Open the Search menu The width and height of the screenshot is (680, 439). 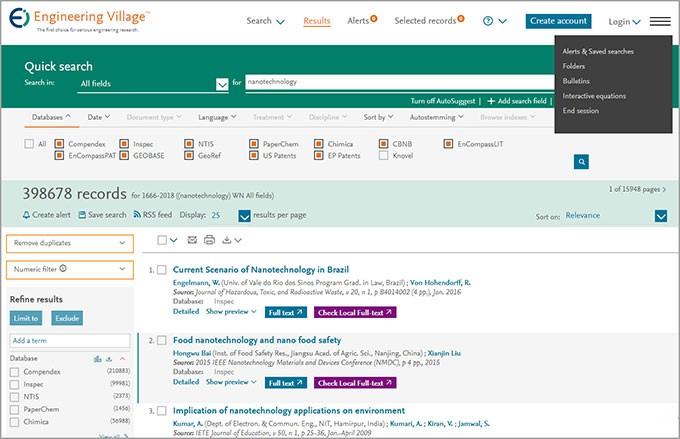(265, 21)
